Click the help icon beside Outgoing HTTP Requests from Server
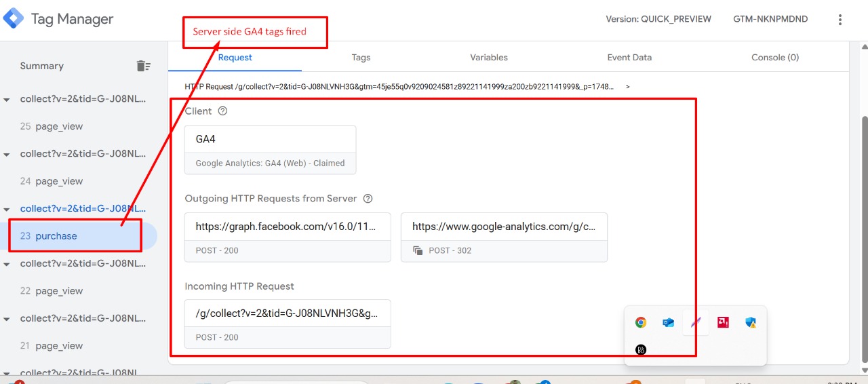 pyautogui.click(x=368, y=199)
